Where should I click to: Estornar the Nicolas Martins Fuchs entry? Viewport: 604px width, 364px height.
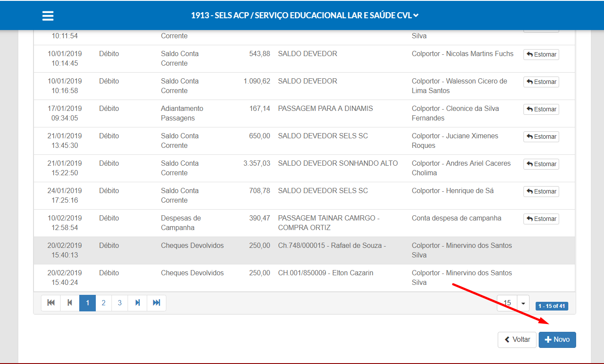click(541, 55)
